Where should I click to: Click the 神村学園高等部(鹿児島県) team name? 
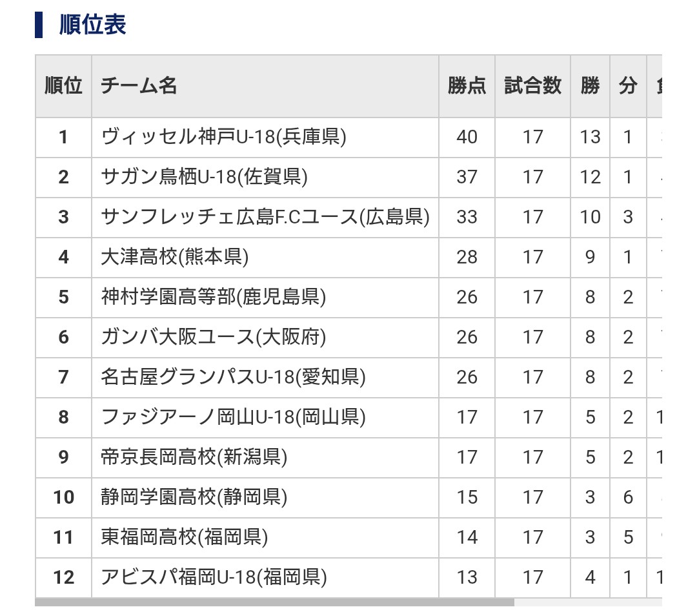click(213, 297)
